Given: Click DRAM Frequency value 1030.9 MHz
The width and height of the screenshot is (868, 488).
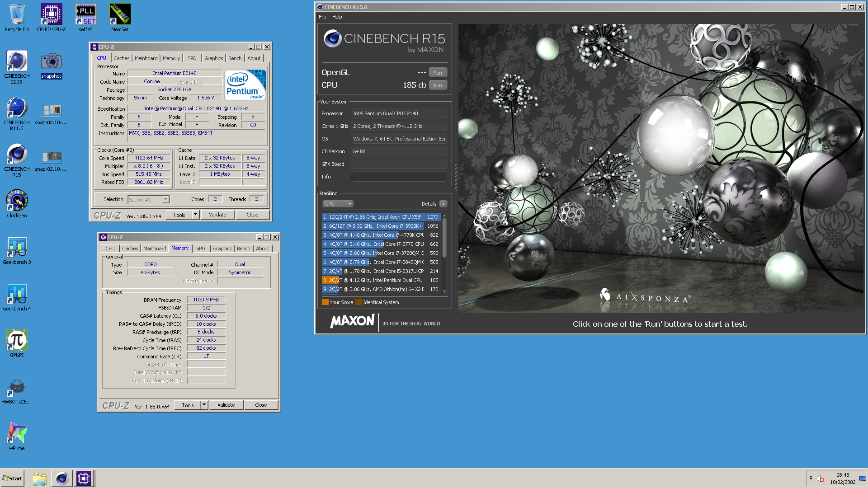Looking at the screenshot, I should pyautogui.click(x=206, y=300).
